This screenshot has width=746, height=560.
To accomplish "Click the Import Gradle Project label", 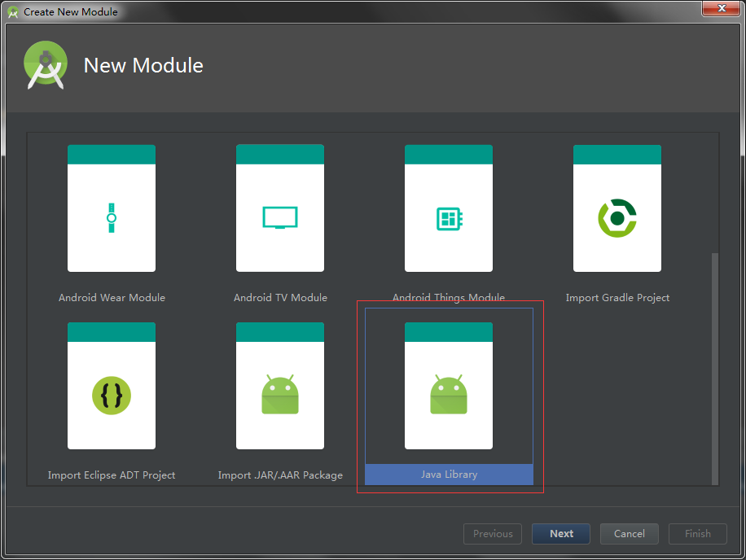I will tap(617, 298).
